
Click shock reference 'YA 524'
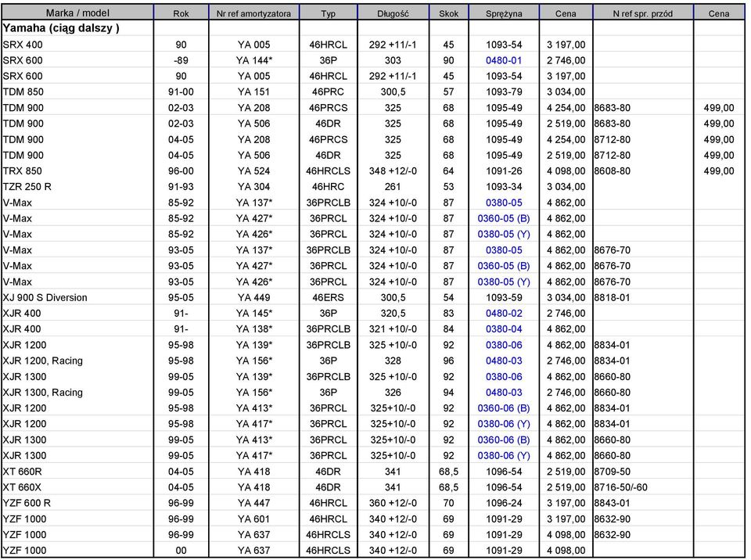coord(253,171)
